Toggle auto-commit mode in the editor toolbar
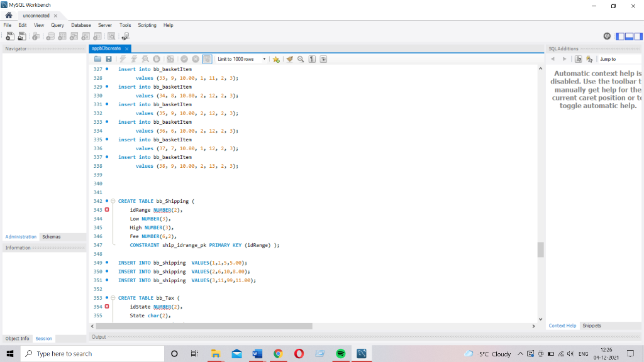This screenshot has height=362, width=644. coord(208,58)
